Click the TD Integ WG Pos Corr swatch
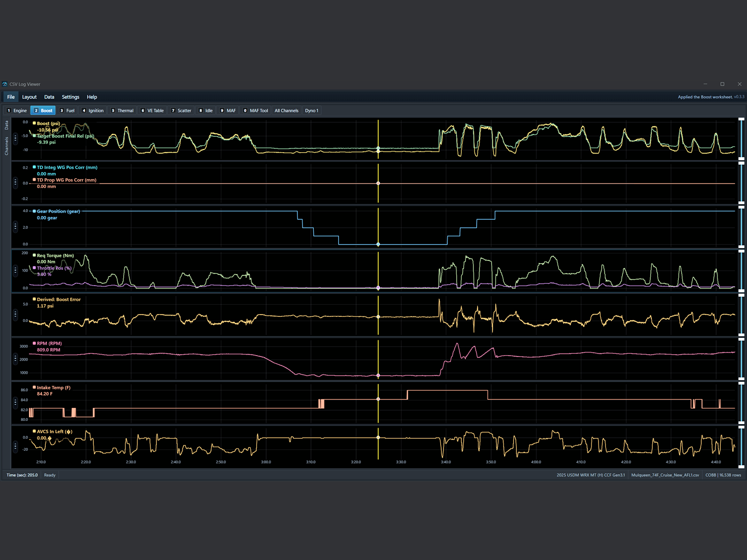 pos(34,167)
